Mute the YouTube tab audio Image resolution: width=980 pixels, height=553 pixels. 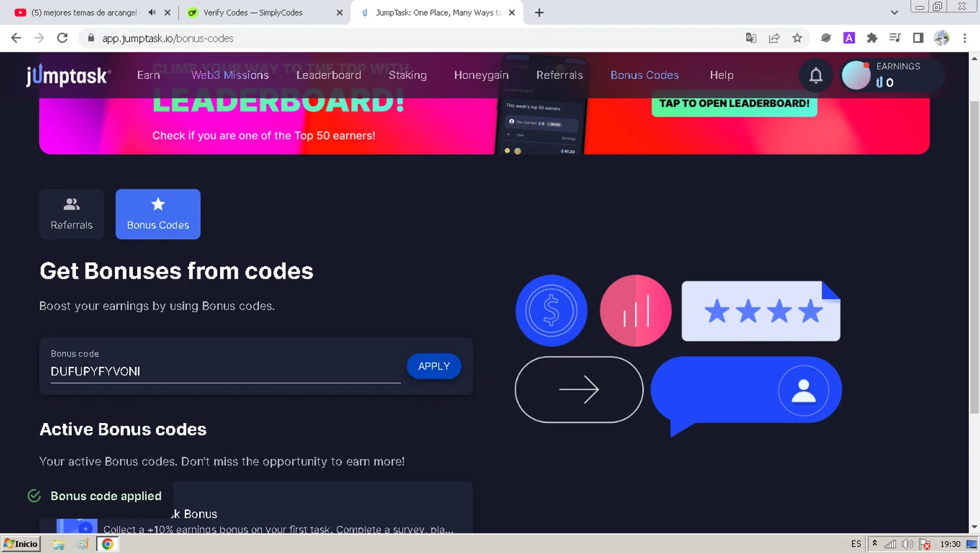click(152, 12)
